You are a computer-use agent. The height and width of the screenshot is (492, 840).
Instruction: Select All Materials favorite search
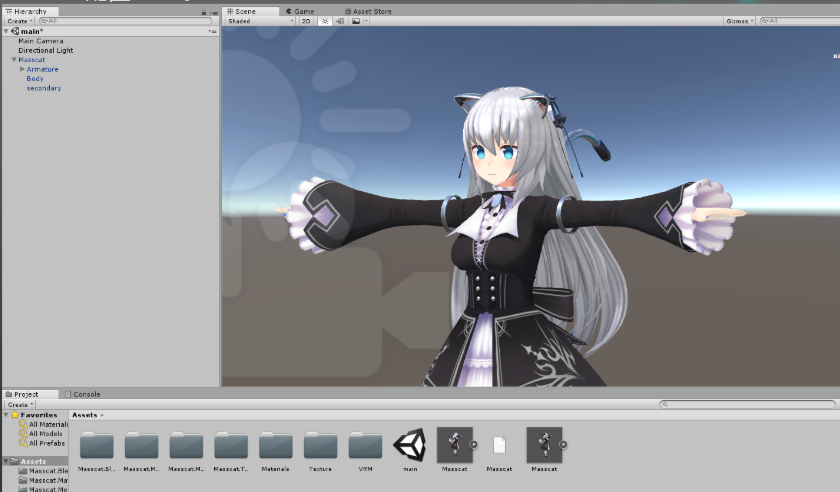(x=44, y=424)
